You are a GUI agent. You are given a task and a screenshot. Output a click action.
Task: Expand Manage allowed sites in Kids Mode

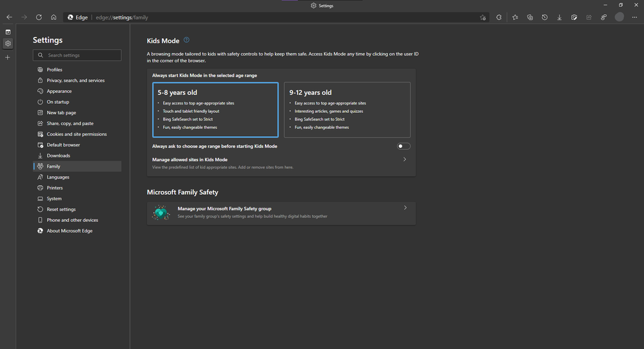[x=405, y=159]
